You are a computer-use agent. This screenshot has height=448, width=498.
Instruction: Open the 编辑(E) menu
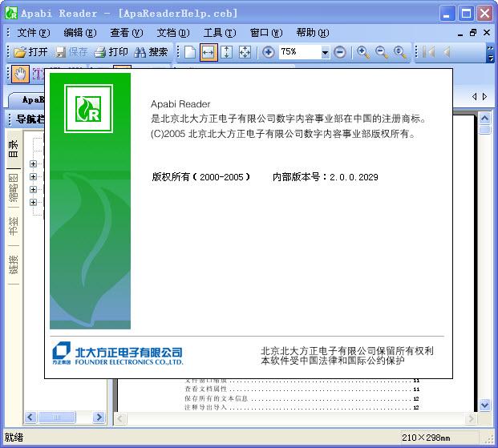coord(79,33)
